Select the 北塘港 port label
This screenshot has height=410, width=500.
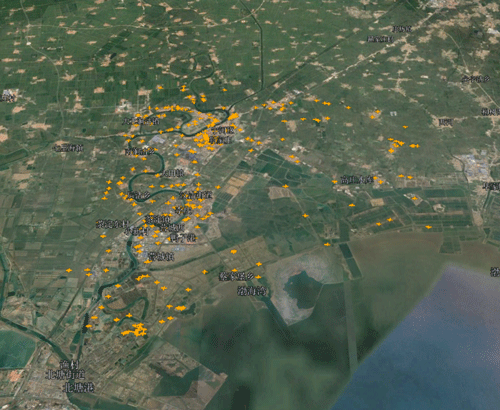coord(79,388)
